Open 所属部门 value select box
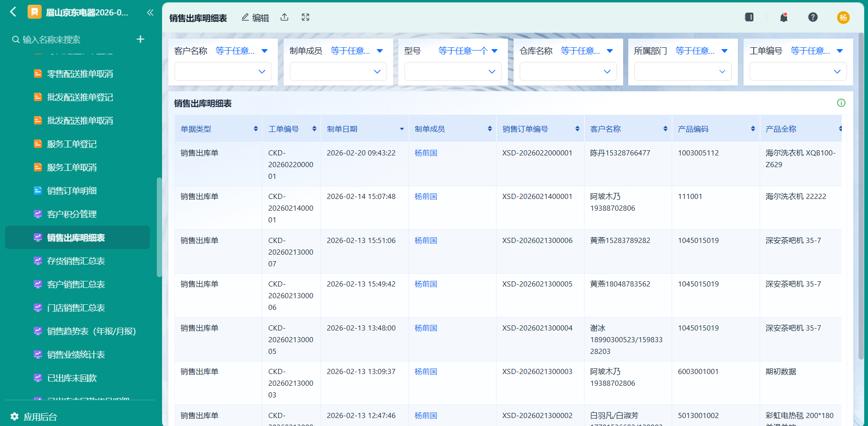The width and height of the screenshot is (868, 426). coord(683,72)
